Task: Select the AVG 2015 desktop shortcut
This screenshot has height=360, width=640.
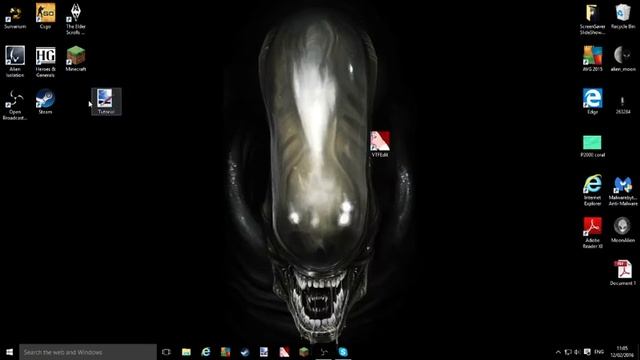Action: point(593,59)
